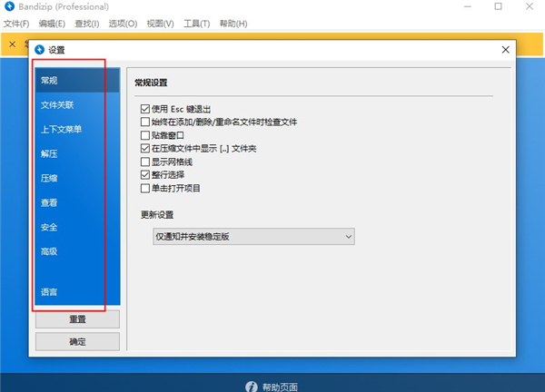
Task: Toggle the 使用 Esc 键退出 checkbox
Action: [145, 109]
